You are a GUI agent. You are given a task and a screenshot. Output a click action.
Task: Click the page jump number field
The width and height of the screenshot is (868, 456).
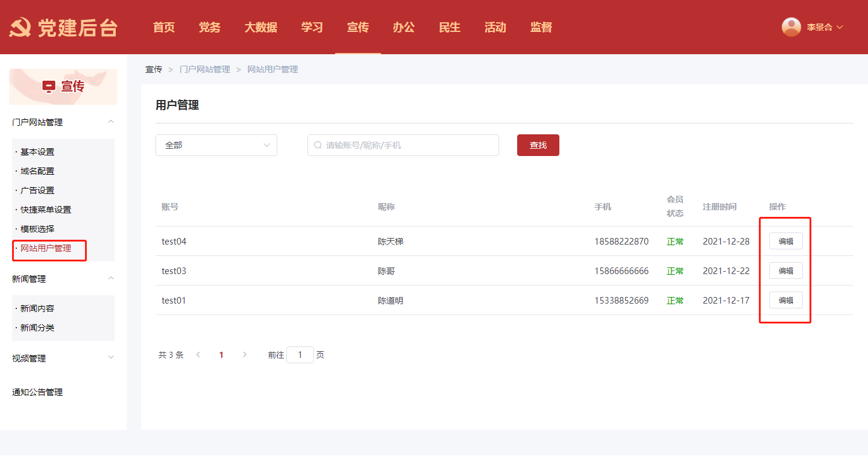pyautogui.click(x=300, y=355)
